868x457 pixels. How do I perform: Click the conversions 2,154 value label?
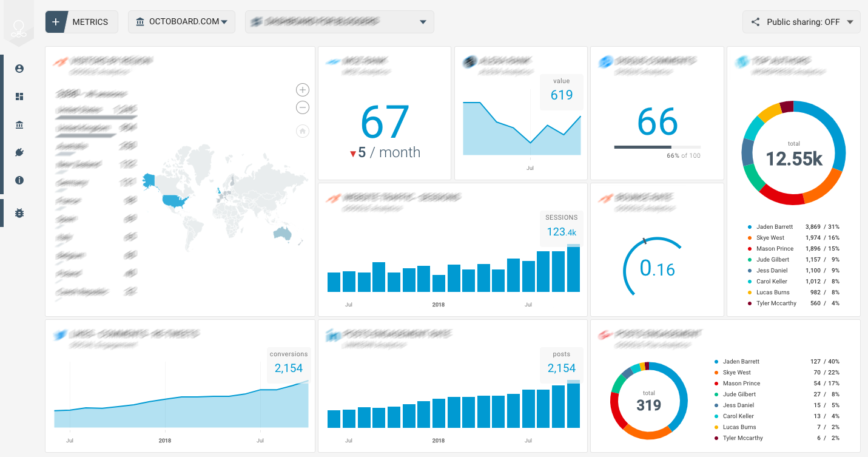[x=289, y=362]
